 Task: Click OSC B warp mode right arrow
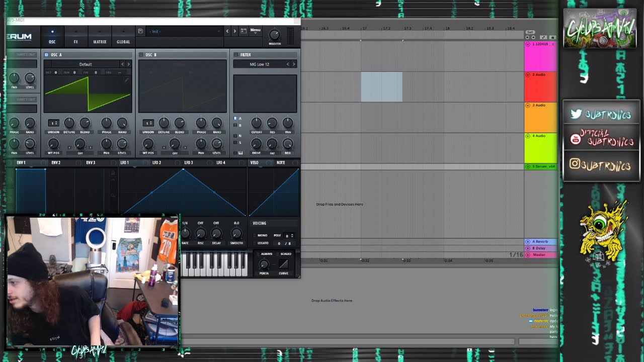click(185, 148)
